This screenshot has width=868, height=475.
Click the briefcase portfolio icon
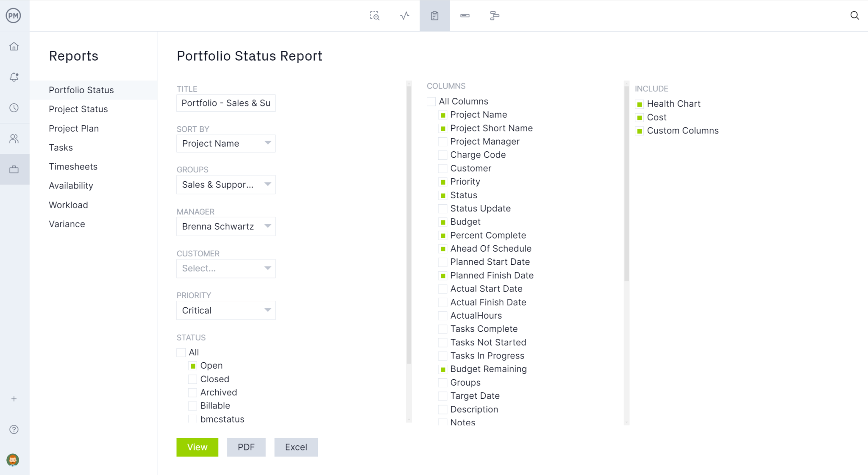[15, 169]
